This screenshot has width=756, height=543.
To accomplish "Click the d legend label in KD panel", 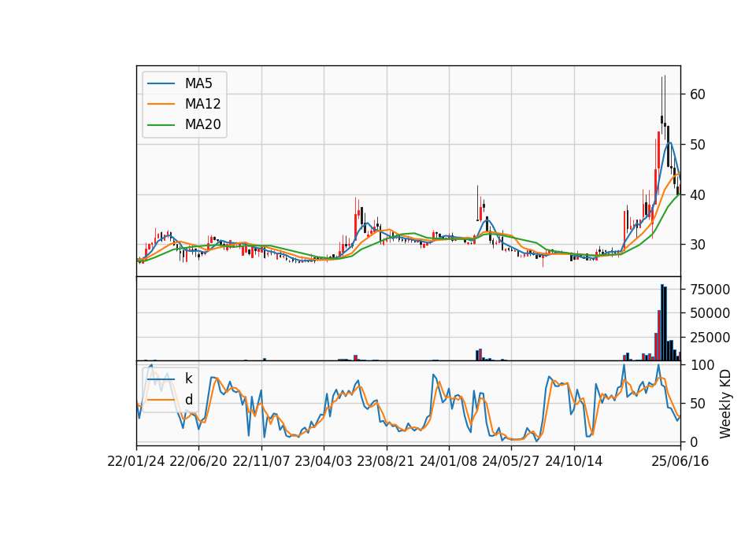I will click(188, 400).
